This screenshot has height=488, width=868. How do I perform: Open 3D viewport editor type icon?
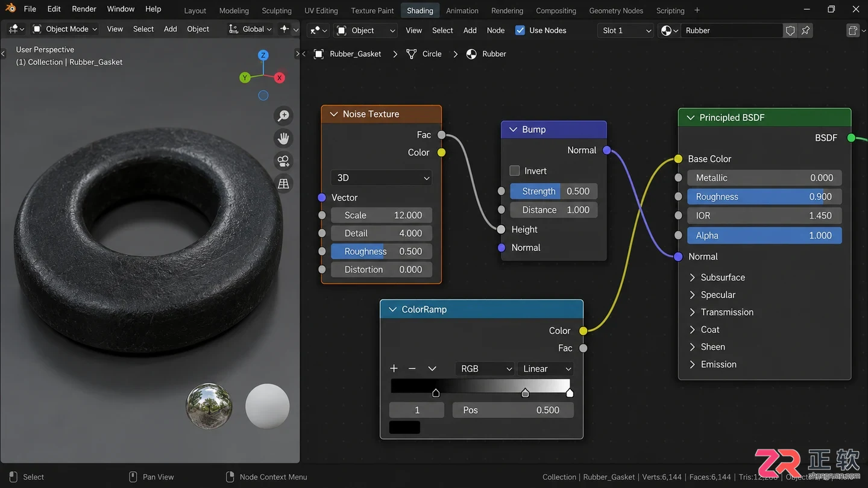16,29
